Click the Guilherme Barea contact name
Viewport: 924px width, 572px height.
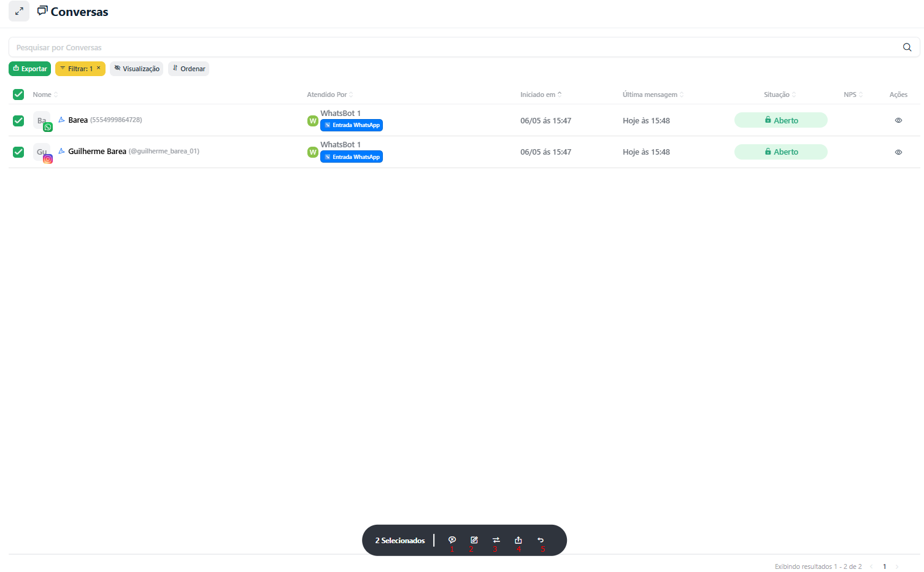click(97, 152)
